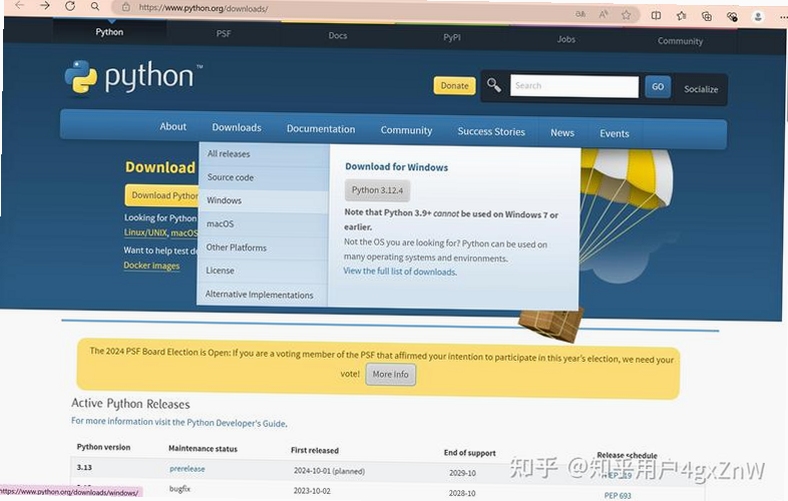Choose License in Downloads submenu
The width and height of the screenshot is (788, 501).
tap(262, 271)
